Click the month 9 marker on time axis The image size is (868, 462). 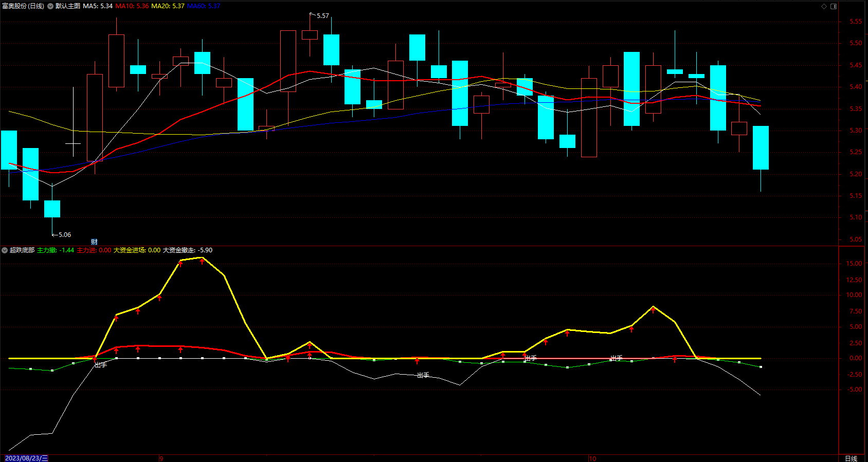point(161,458)
